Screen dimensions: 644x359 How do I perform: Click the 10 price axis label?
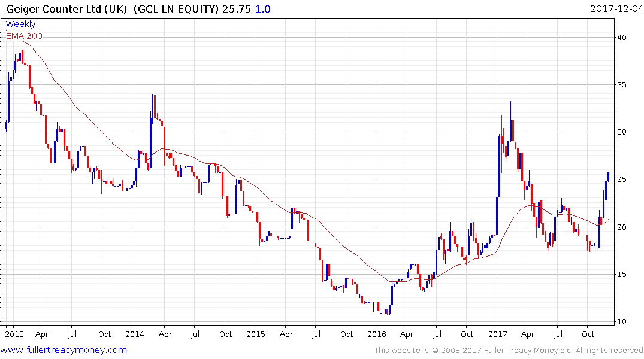click(x=622, y=322)
